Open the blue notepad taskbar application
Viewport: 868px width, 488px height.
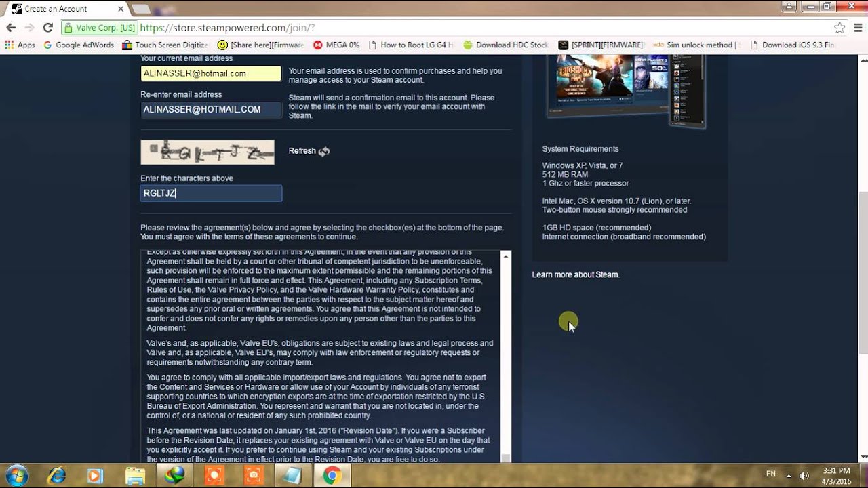292,476
